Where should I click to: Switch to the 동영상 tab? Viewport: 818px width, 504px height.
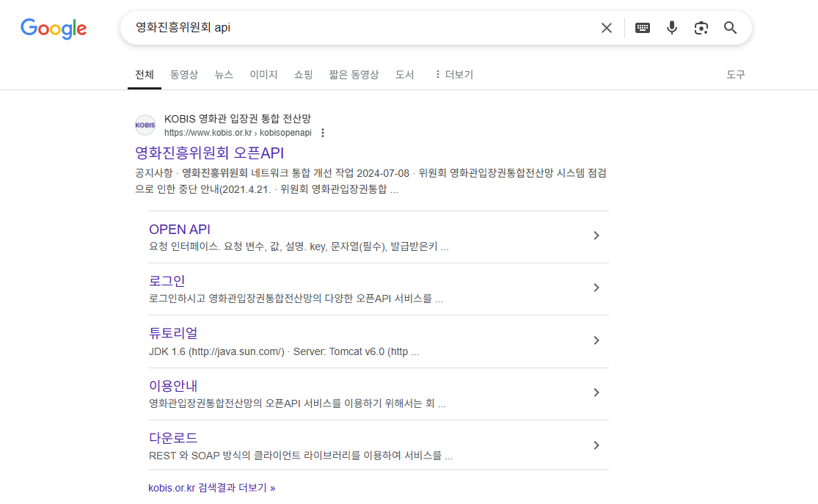[184, 75]
